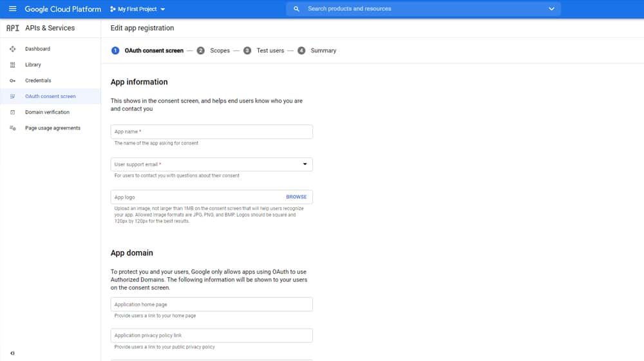
Task: Click the Edit app registration title
Action: 142,28
